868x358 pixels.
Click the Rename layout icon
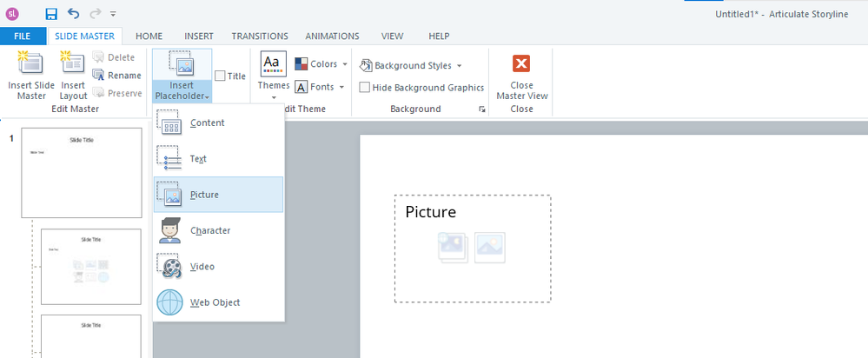(x=99, y=76)
